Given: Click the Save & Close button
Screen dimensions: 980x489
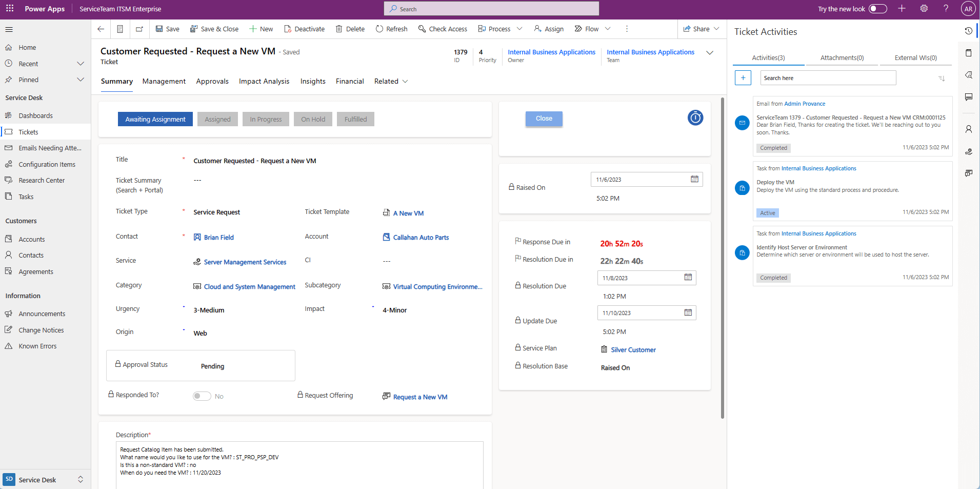Looking at the screenshot, I should coord(214,29).
